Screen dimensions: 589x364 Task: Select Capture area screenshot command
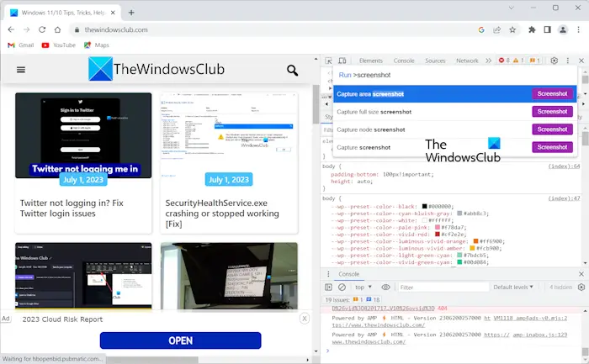point(454,94)
